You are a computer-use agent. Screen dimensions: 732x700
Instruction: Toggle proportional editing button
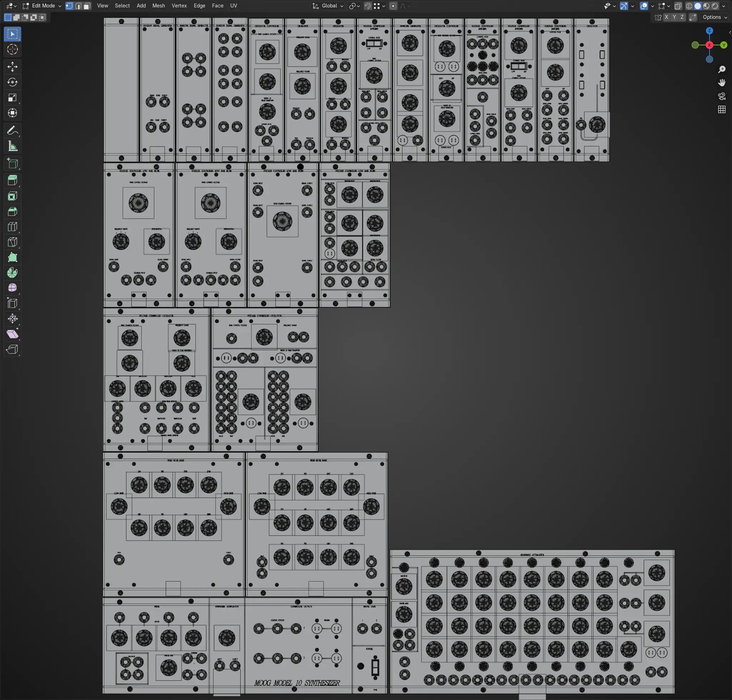[393, 6]
